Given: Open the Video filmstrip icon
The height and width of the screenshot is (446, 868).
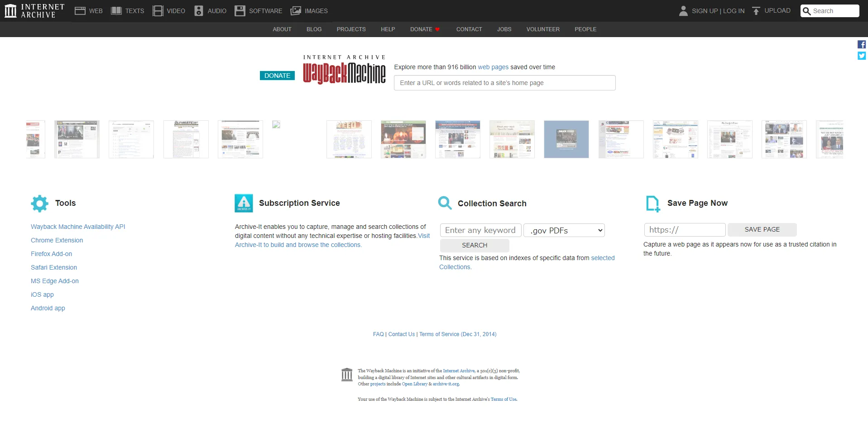Looking at the screenshot, I should pyautogui.click(x=158, y=11).
